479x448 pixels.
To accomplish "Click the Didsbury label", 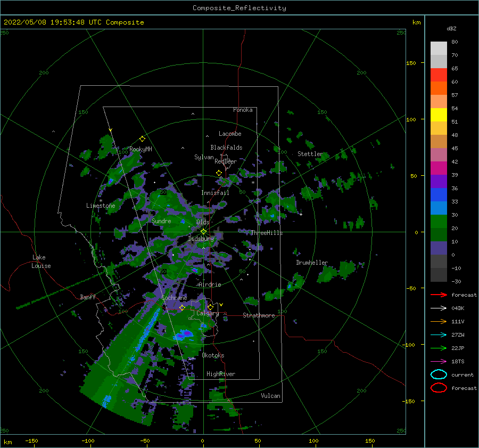I will pos(201,239).
